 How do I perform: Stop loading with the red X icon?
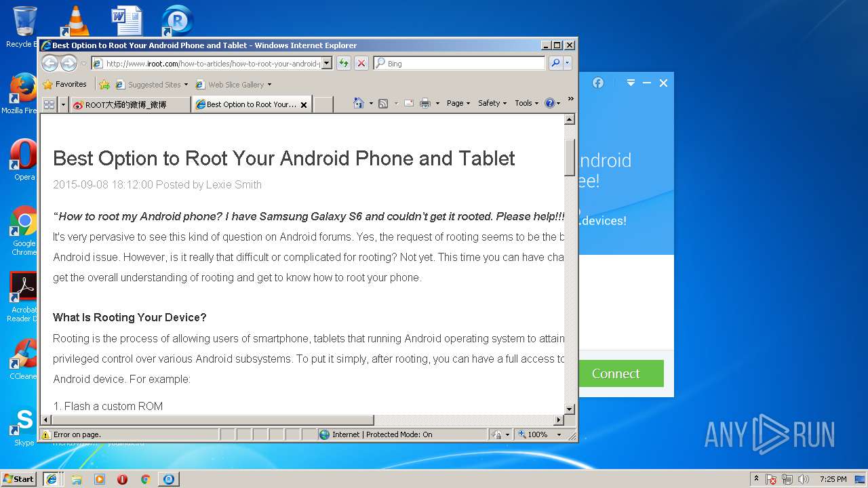pos(361,63)
